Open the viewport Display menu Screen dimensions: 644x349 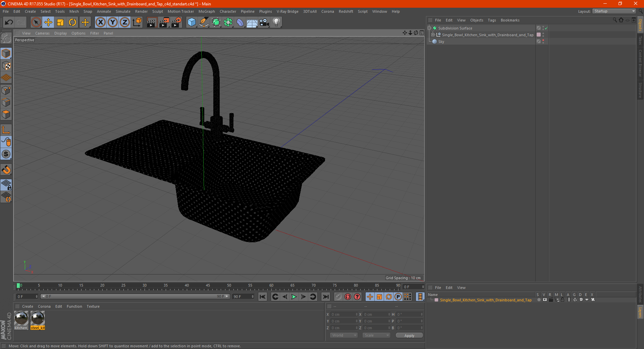[60, 33]
